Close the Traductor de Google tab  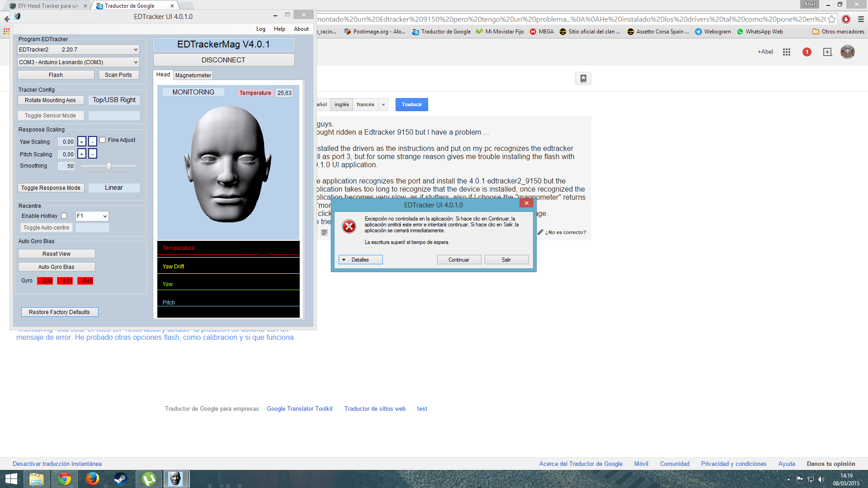(172, 6)
